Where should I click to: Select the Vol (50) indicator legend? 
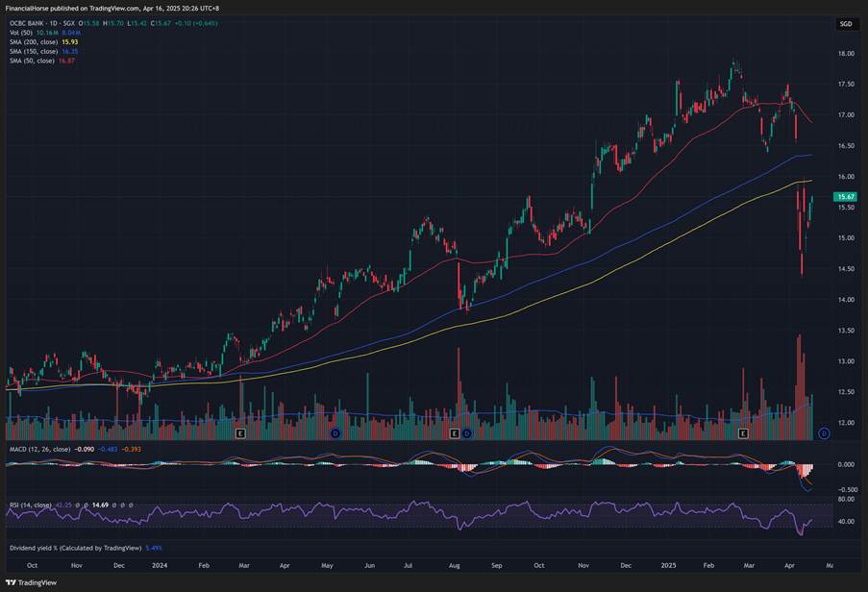(x=21, y=33)
